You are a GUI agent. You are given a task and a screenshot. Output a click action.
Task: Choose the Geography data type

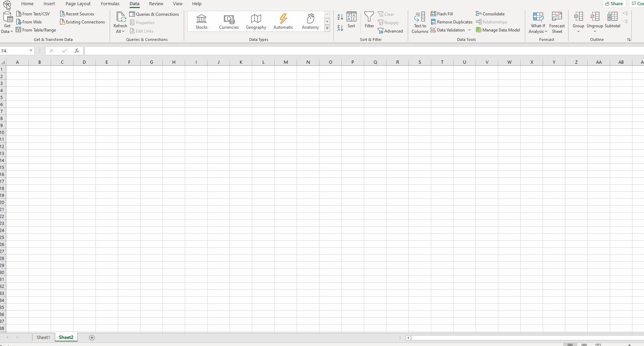256,21
